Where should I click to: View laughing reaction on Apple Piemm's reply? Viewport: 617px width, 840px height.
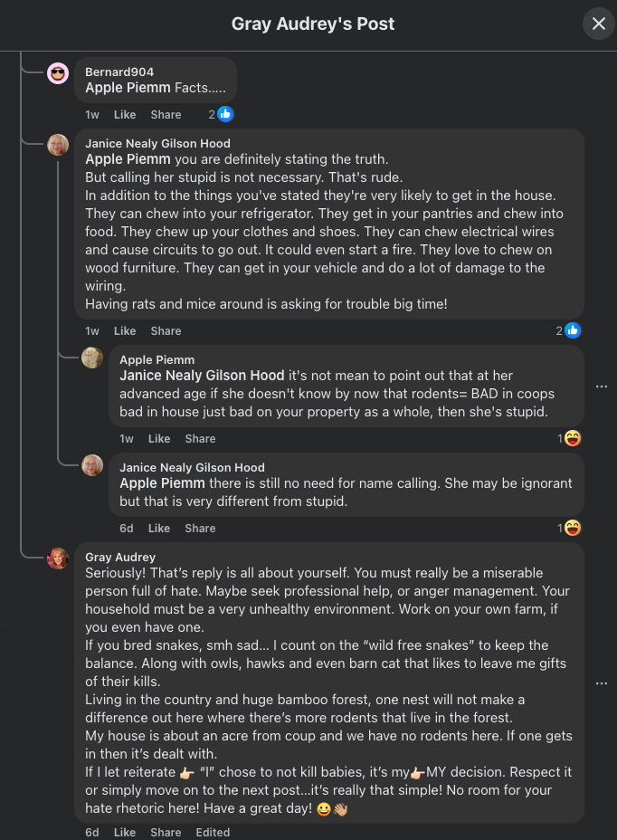[x=569, y=438]
